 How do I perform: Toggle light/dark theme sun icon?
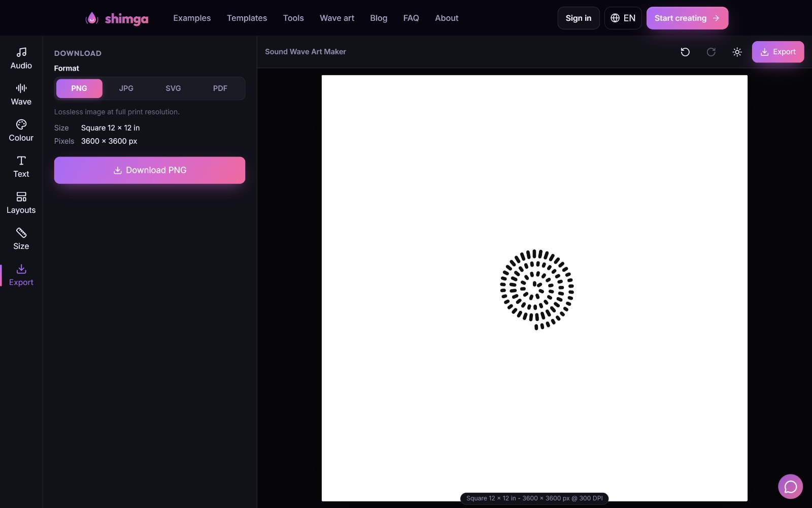737,52
